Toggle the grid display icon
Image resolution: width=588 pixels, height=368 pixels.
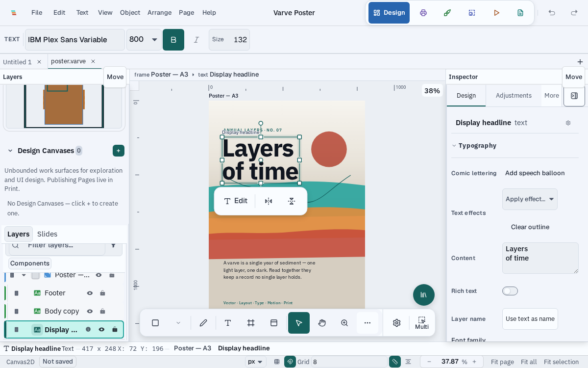(x=277, y=362)
